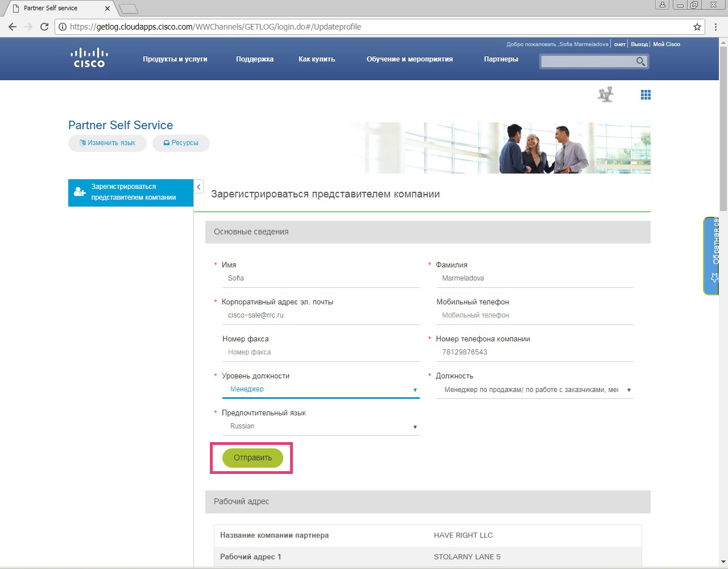This screenshot has height=569, width=728.
Task: Open Партнеры menu
Action: 501,59
